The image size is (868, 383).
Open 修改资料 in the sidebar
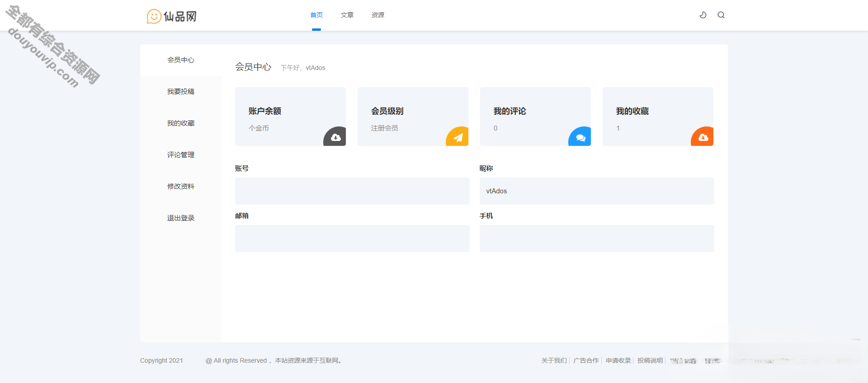(x=181, y=187)
